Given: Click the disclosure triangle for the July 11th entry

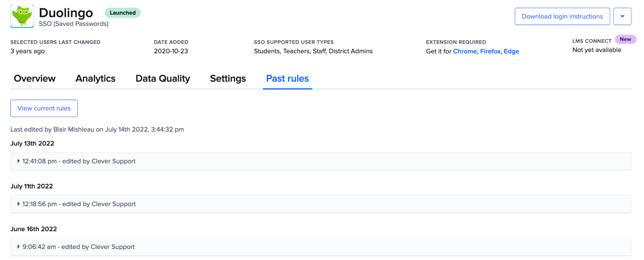Looking at the screenshot, I should 18,204.
